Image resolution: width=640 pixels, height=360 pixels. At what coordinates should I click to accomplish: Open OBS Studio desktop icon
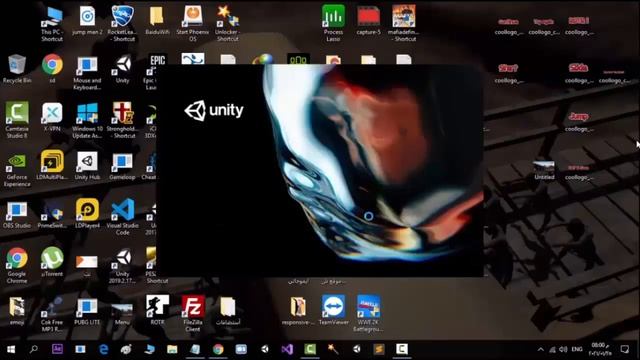point(17,214)
